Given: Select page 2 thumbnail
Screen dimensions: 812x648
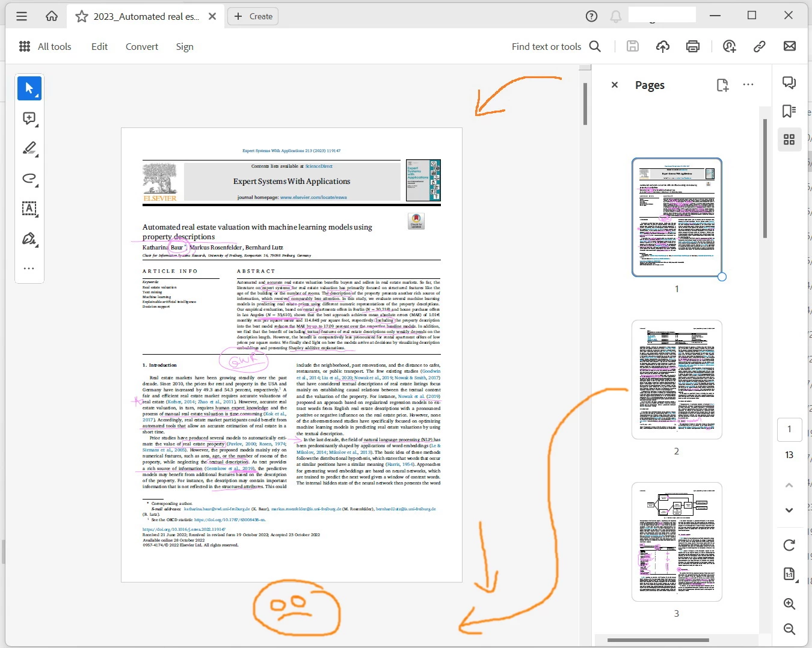Looking at the screenshot, I should tap(677, 379).
